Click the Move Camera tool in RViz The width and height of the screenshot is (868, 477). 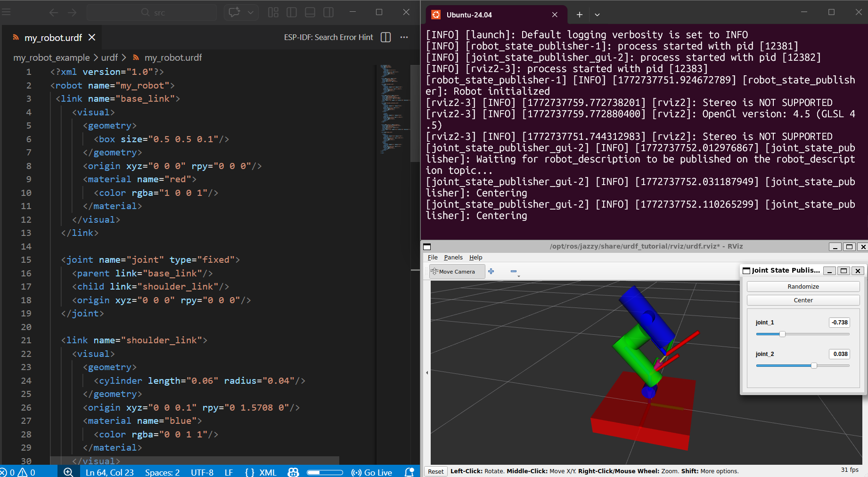tap(457, 272)
